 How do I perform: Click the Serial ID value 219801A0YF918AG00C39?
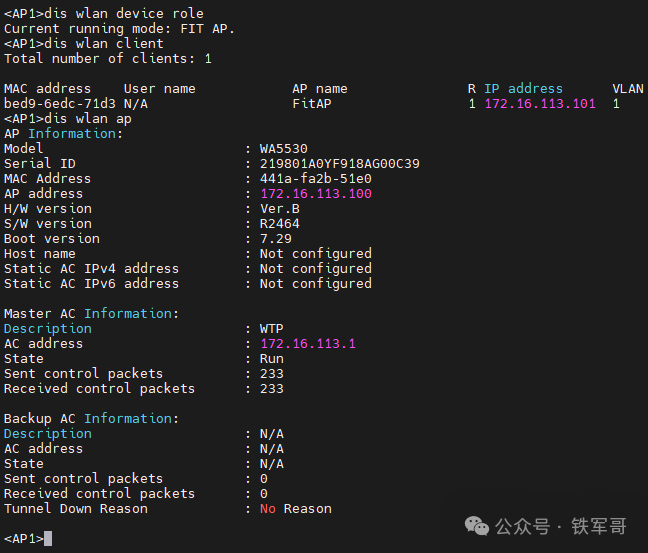[339, 164]
